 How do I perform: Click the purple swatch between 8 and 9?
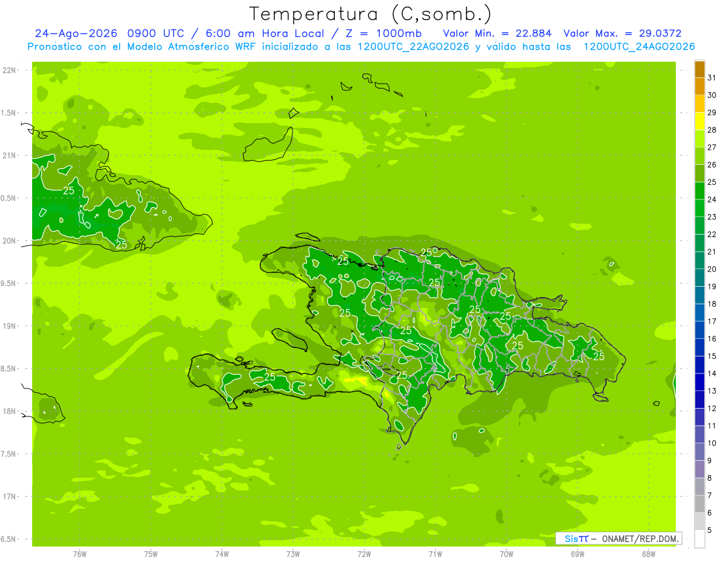pos(700,470)
